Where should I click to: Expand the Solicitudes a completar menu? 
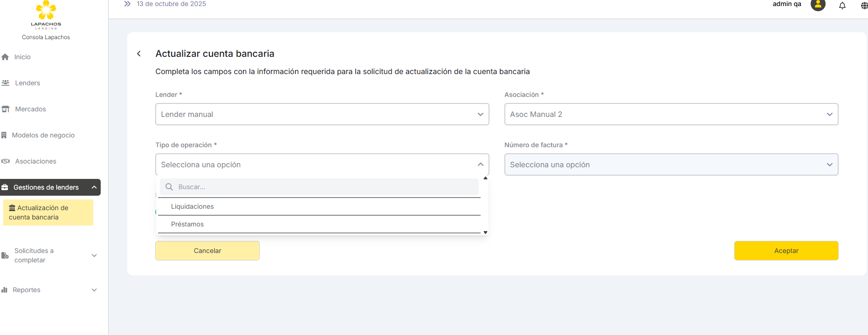(94, 255)
